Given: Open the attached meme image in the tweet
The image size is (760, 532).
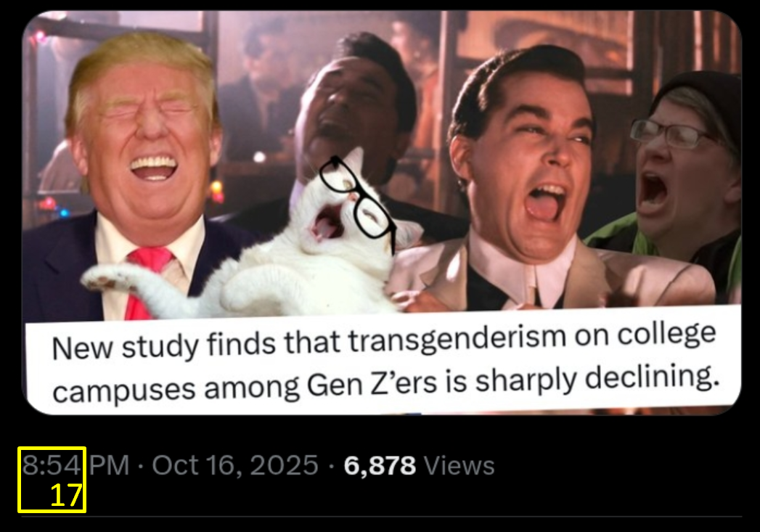Looking at the screenshot, I should (382, 213).
